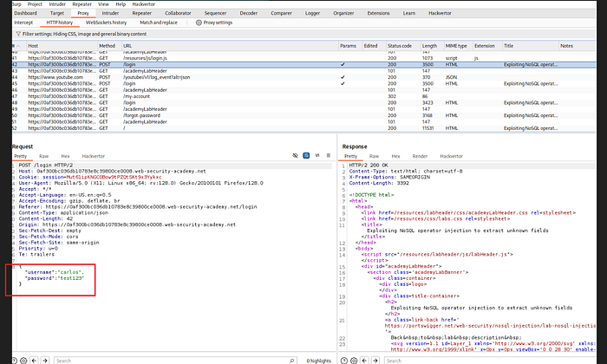Click the Content-Length: 42 request header
The image size is (607, 364).
[x=46, y=218]
